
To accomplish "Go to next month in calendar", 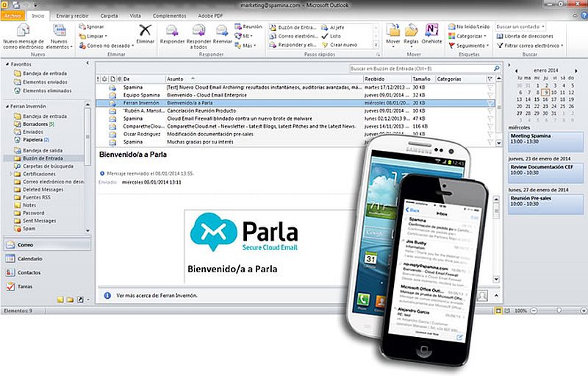I will 576,71.
